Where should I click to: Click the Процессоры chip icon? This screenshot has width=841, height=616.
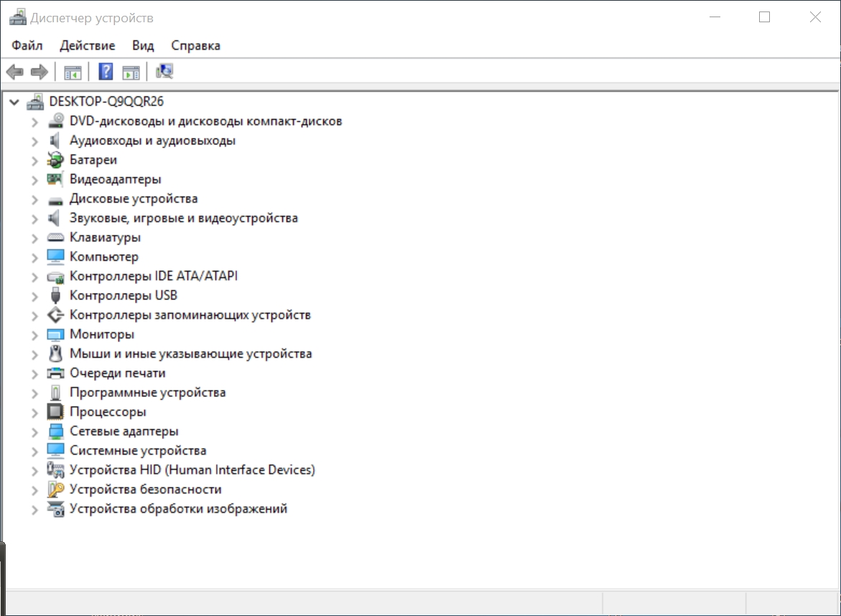[x=55, y=412]
